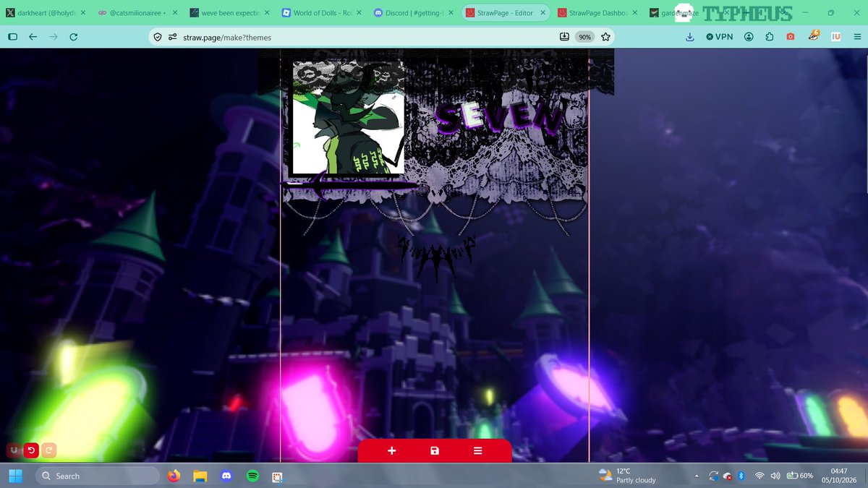Open Spotify from the taskbar
Screen dimensions: 868x488
coord(252,476)
